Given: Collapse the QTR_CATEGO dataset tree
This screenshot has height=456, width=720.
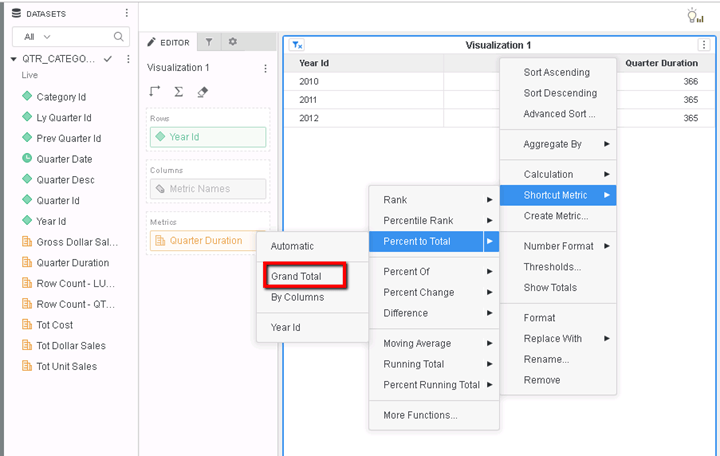Looking at the screenshot, I should (13, 59).
